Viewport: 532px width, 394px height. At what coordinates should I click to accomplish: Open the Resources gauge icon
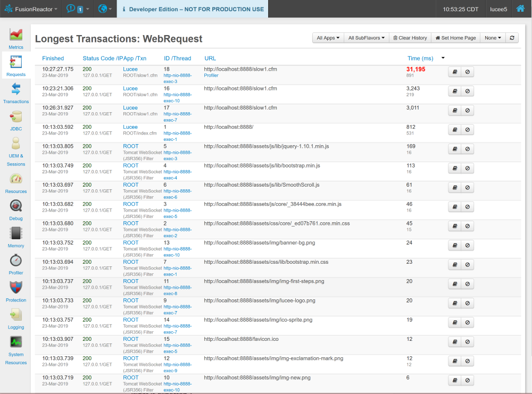(16, 179)
